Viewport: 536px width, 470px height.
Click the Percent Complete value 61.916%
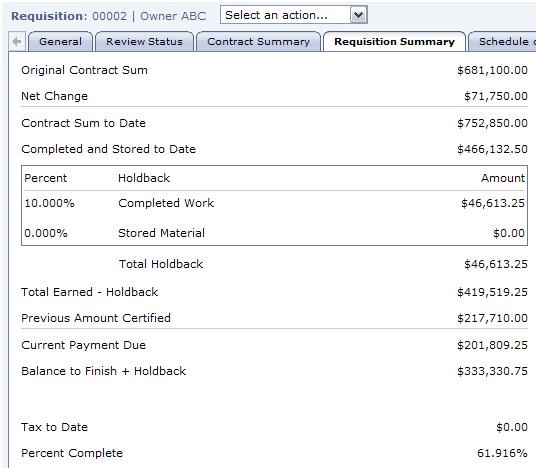click(502, 453)
